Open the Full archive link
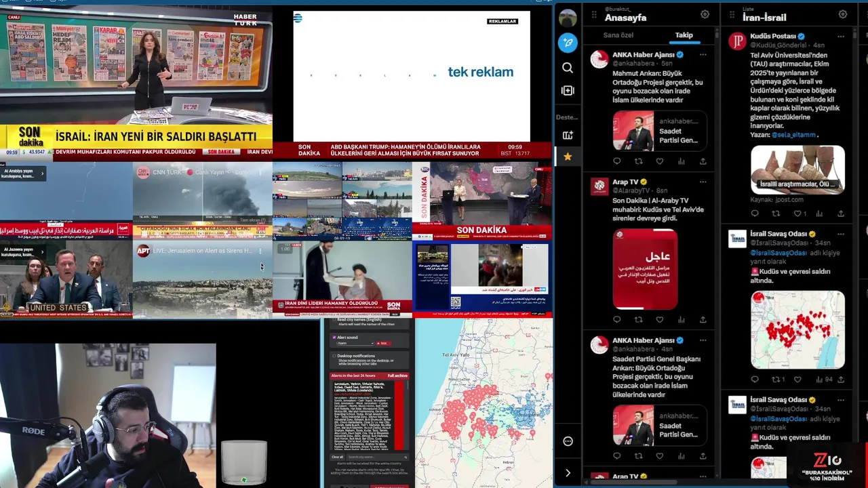 coord(397,375)
